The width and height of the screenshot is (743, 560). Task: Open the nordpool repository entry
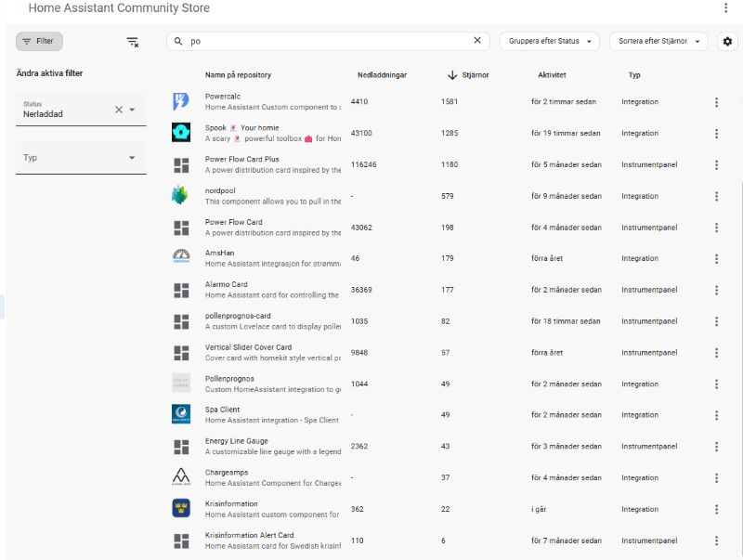point(220,190)
